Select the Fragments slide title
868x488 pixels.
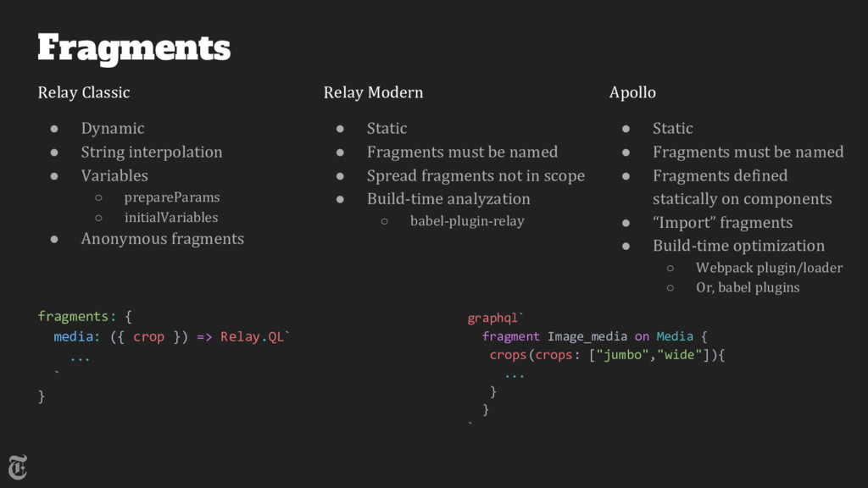coord(134,48)
